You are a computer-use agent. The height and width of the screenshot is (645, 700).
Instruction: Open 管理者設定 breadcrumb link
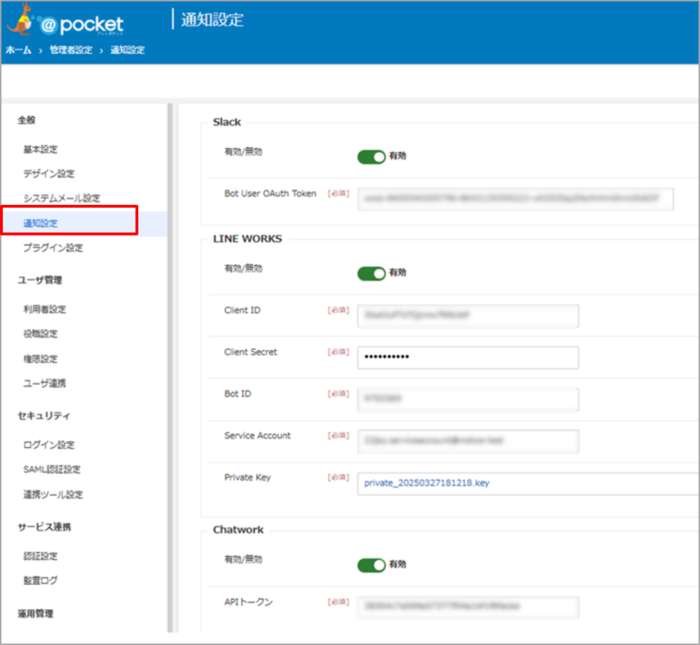[71, 50]
